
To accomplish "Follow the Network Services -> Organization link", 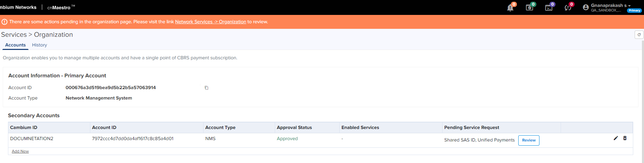I will point(210,22).
